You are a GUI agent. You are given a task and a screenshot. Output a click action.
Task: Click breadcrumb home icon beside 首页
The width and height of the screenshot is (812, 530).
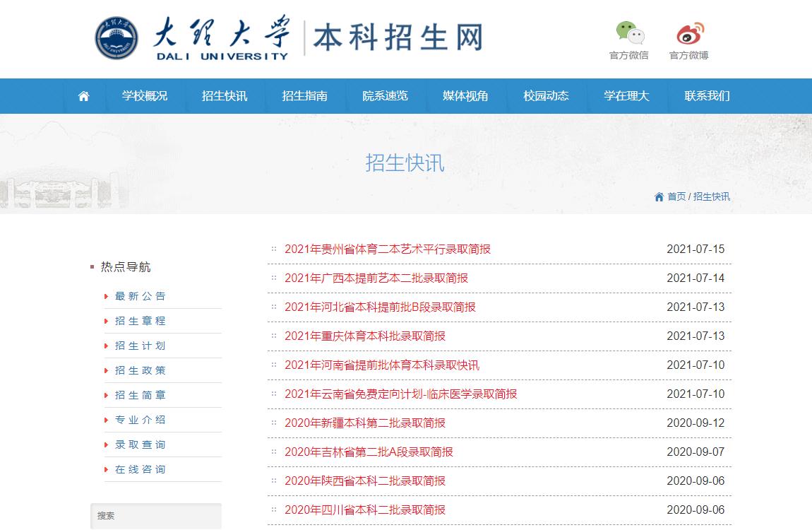coord(659,197)
